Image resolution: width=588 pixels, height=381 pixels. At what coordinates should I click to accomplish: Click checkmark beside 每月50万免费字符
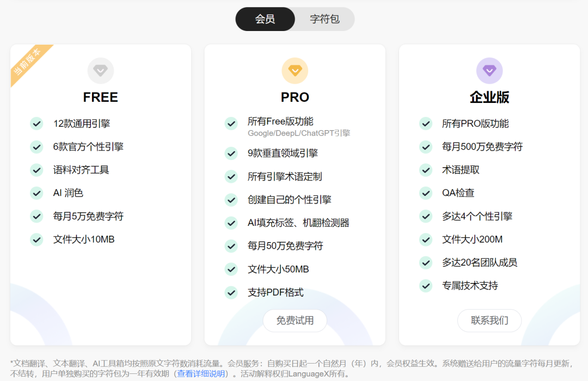[231, 246]
